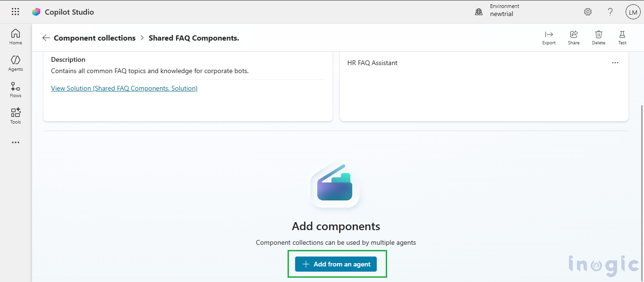Viewport: 644px width, 282px height.
Task: Export the component collection
Action: (x=549, y=38)
